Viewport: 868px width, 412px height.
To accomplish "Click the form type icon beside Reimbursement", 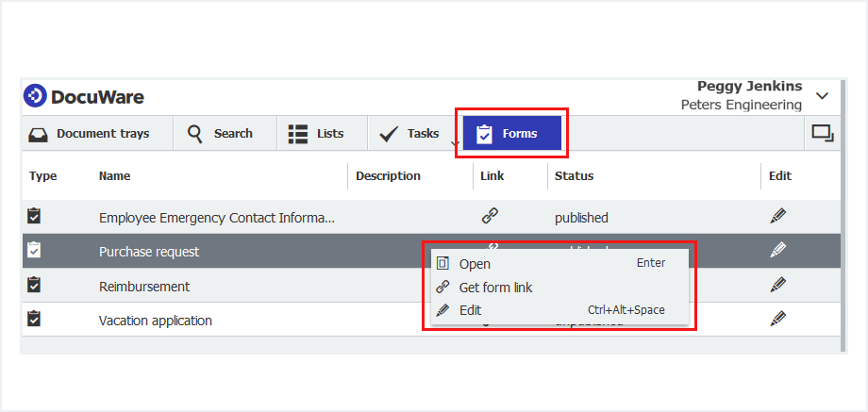I will pyautogui.click(x=34, y=285).
